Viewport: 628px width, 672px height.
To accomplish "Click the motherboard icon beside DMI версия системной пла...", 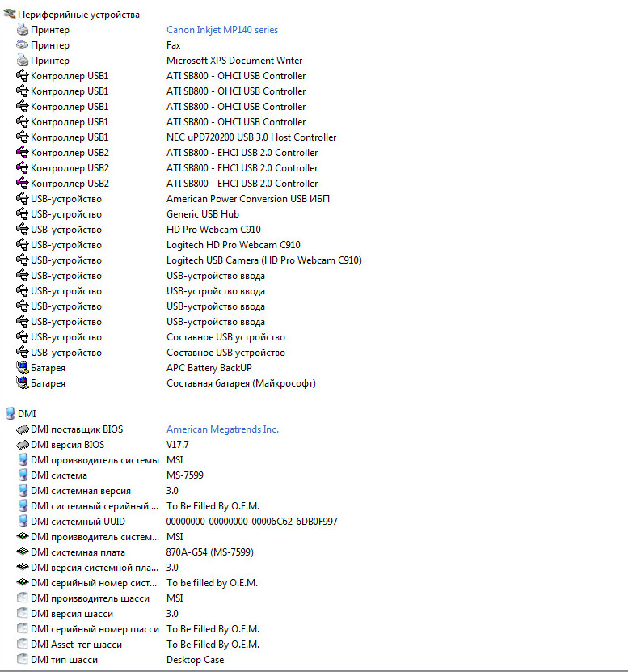I will pos(23,567).
